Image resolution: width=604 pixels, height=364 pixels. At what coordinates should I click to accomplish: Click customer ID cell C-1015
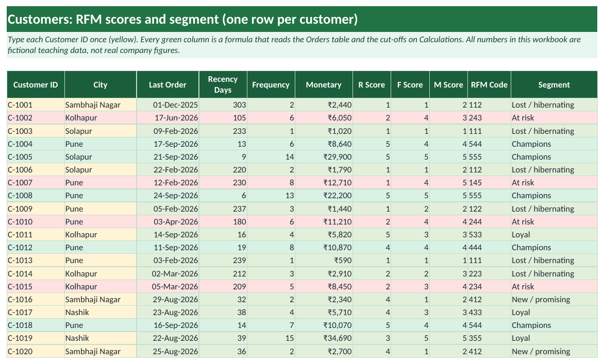tap(36, 286)
